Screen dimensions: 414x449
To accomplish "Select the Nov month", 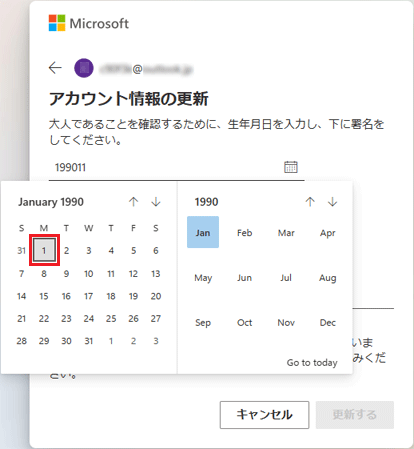I will coord(286,322).
